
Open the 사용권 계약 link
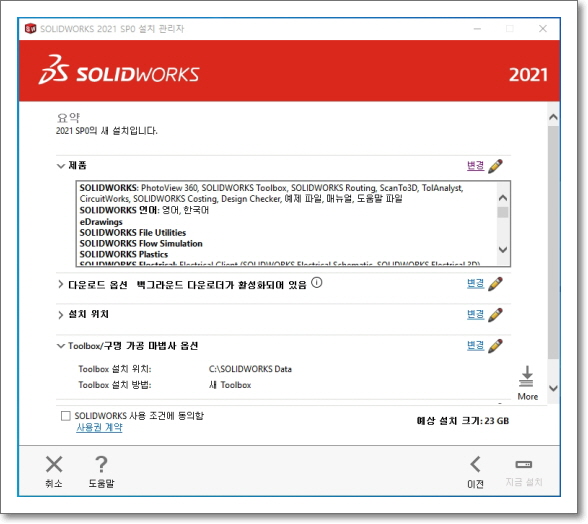click(99, 427)
